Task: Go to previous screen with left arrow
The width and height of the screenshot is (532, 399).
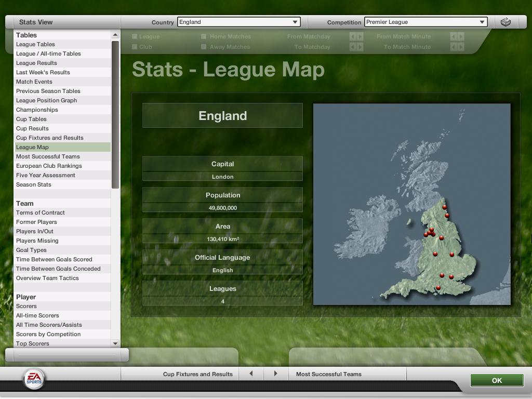Action: coord(251,374)
